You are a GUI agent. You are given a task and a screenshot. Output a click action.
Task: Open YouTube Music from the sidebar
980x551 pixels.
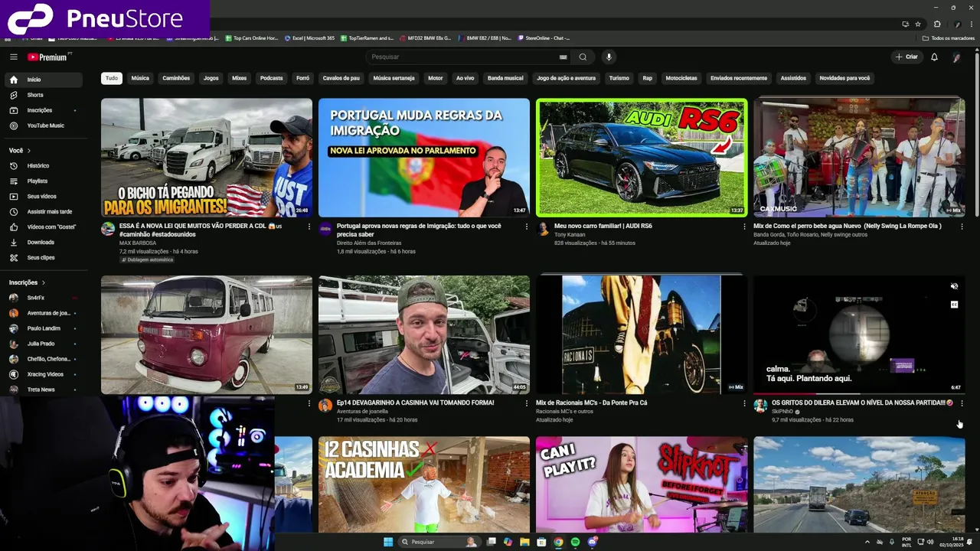click(43, 126)
